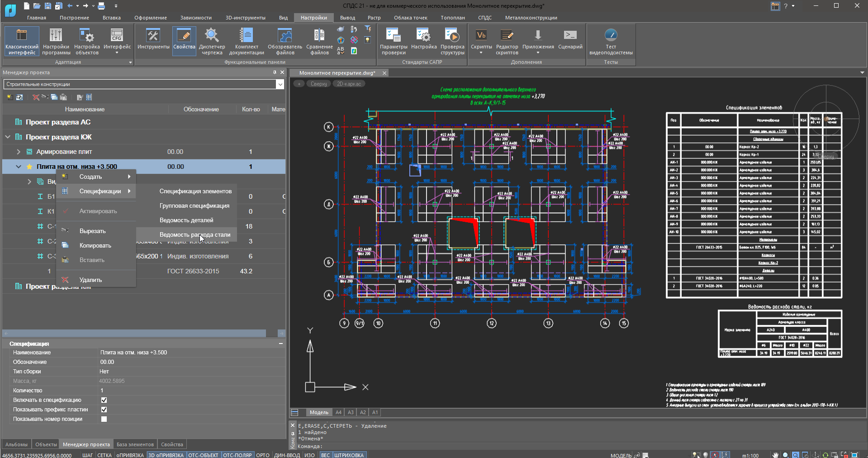The width and height of the screenshot is (868, 458).
Task: Click the Print icon in quick access toolbar
Action: point(101,6)
